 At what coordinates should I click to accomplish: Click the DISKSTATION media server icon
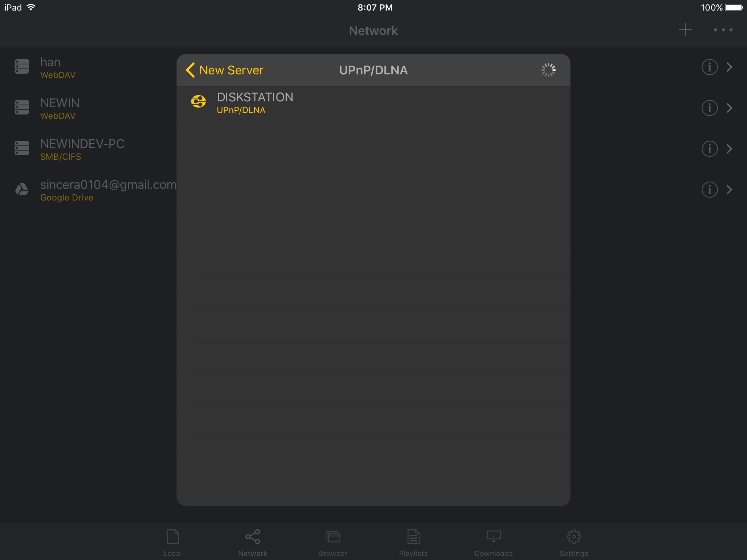click(x=198, y=101)
